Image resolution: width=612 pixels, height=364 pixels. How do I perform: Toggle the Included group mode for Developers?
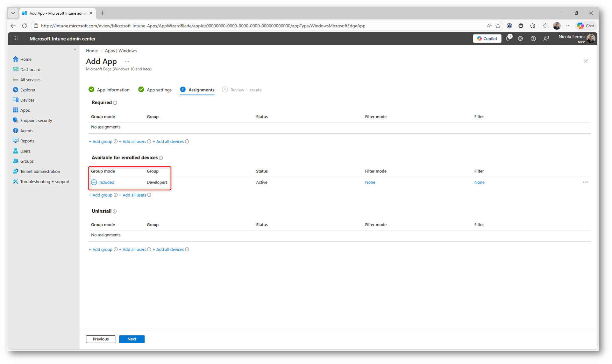(103, 182)
